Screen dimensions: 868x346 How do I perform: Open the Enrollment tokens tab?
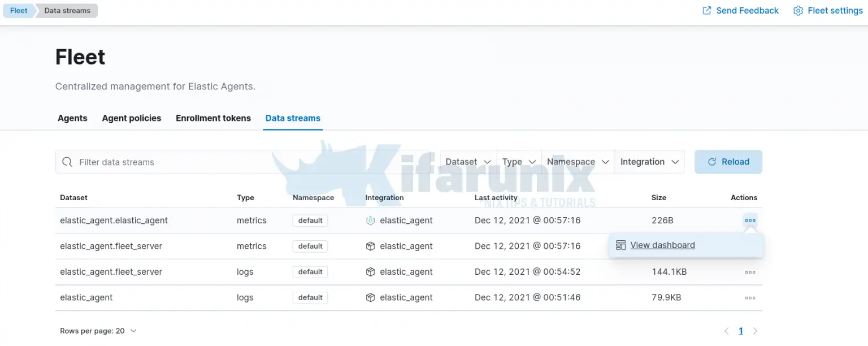[213, 118]
